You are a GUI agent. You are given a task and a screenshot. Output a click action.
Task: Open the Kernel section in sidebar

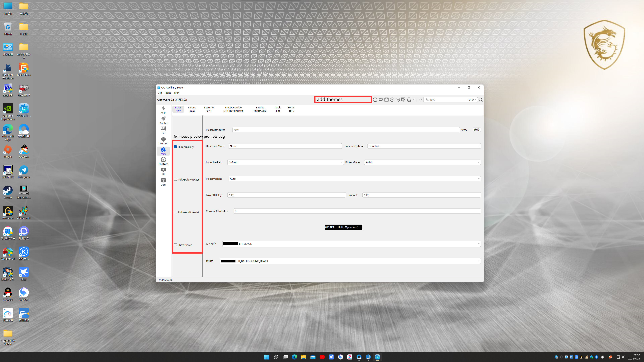[x=163, y=141]
